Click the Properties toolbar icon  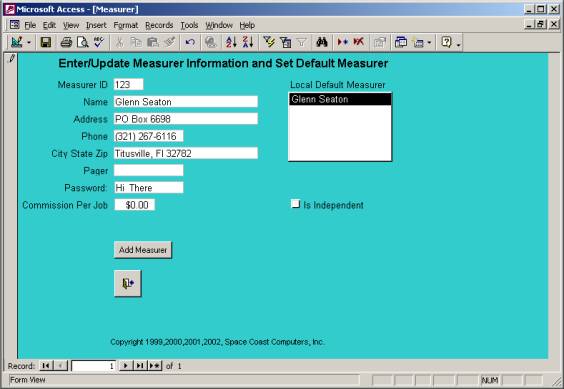coord(379,42)
